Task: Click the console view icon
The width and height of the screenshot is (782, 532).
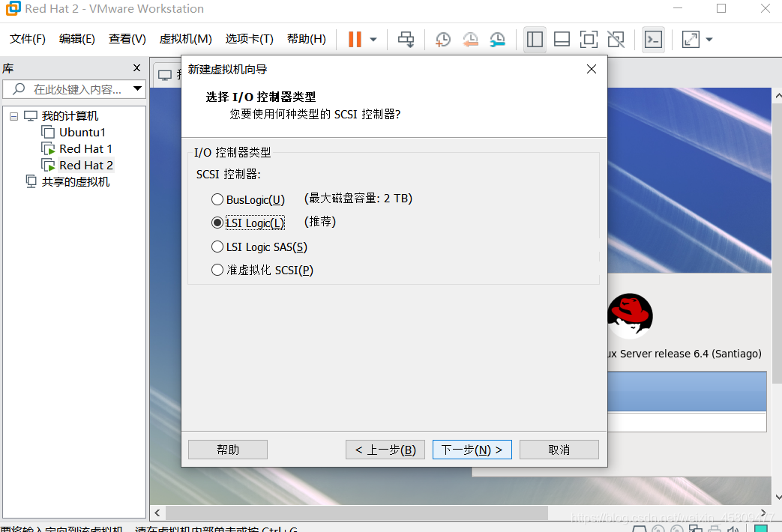Action: coord(653,40)
